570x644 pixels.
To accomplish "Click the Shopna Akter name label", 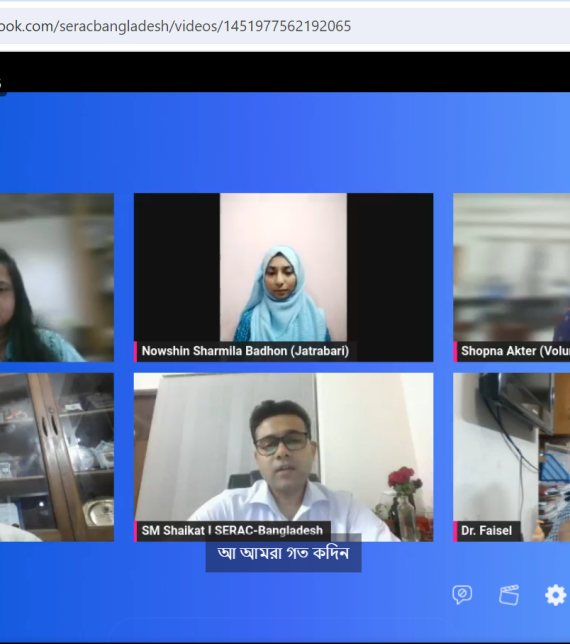I will pos(513,351).
